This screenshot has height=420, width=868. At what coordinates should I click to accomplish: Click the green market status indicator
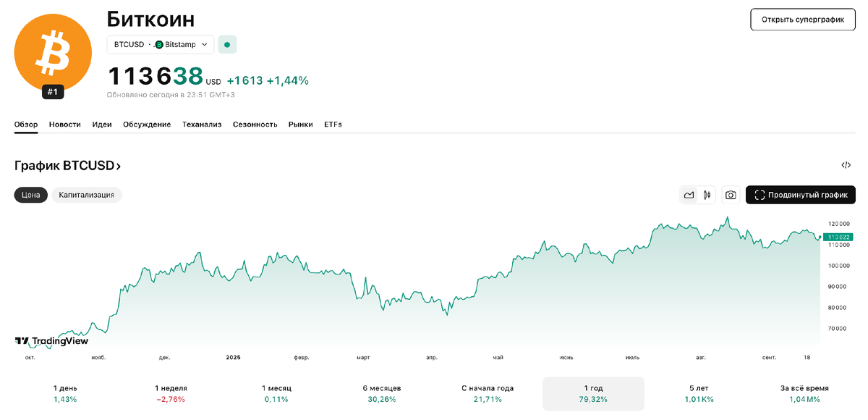(x=227, y=44)
